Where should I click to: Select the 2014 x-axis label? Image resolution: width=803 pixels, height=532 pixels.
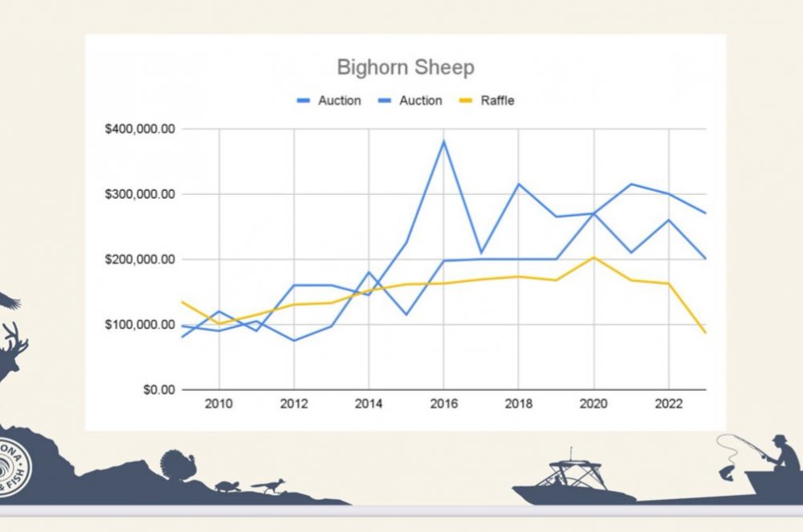[369, 404]
